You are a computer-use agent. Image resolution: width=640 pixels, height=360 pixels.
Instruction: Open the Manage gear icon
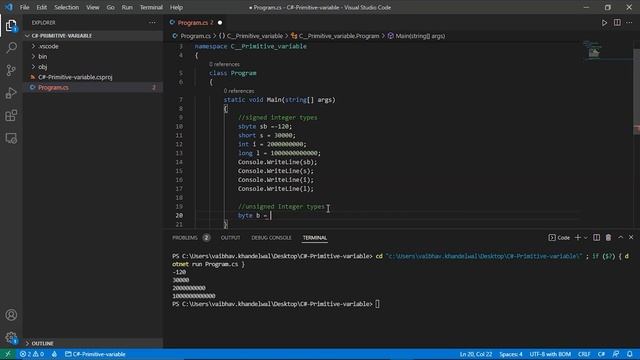tap(11, 338)
